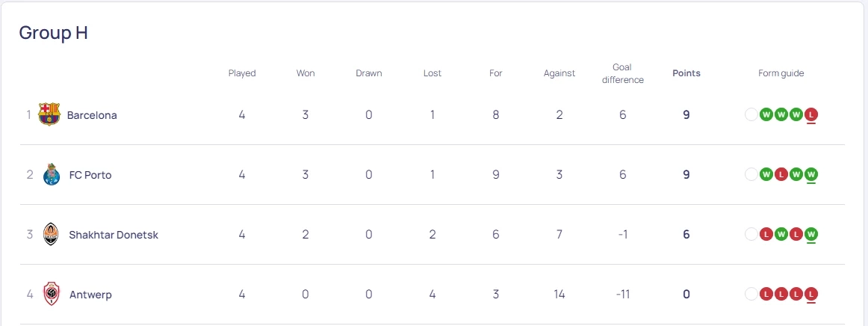This screenshot has height=326, width=868.
Task: Click Antwerp's empty upcoming match circle
Action: pos(751,294)
